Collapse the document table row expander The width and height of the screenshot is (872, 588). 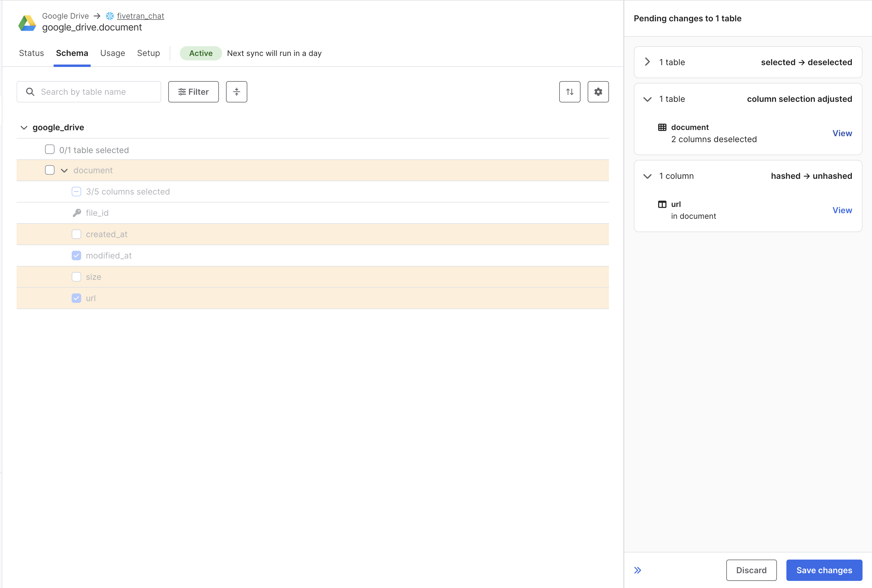click(63, 170)
